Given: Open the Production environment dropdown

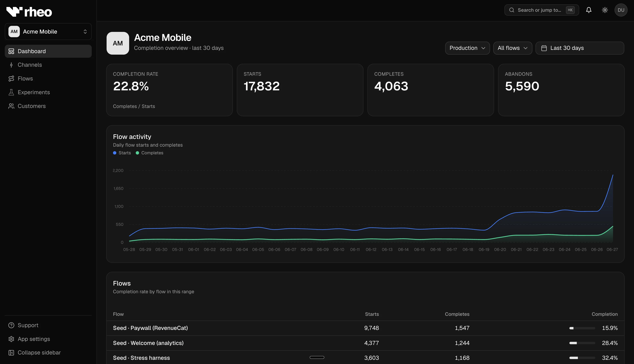Looking at the screenshot, I should [467, 48].
